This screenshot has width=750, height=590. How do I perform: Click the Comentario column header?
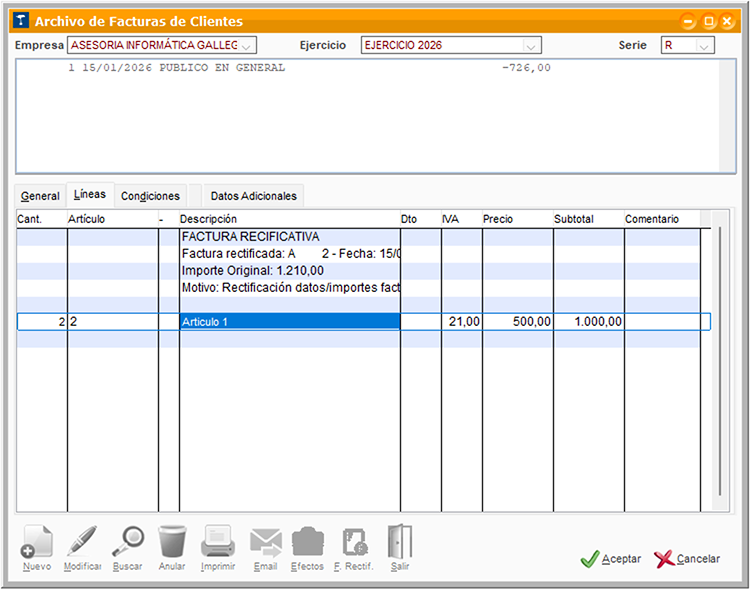coord(662,219)
